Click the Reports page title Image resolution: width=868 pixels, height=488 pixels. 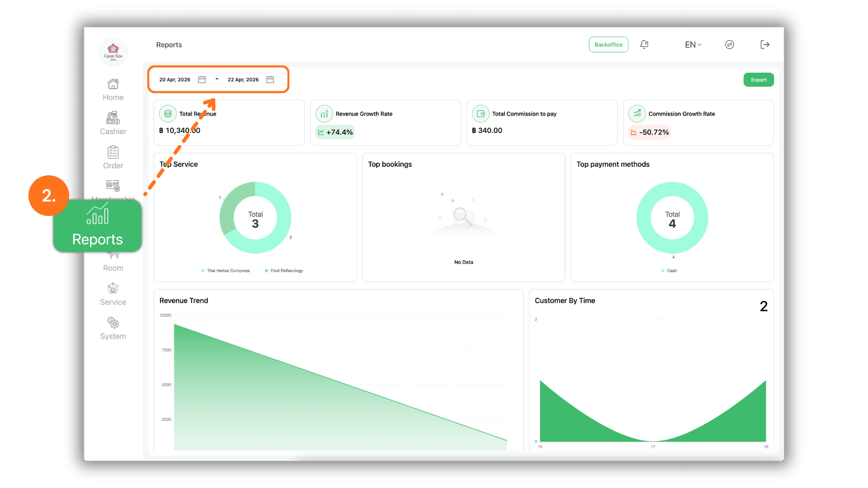[169, 45]
